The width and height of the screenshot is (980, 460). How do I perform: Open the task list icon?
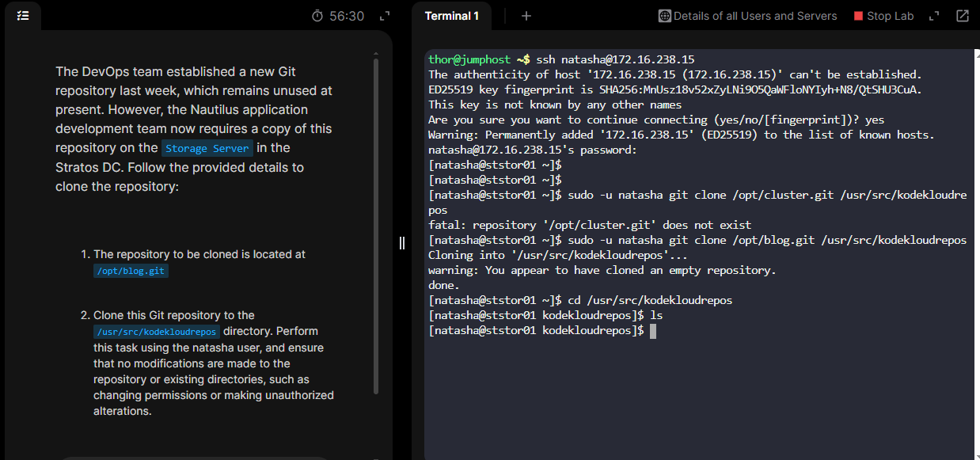click(23, 16)
